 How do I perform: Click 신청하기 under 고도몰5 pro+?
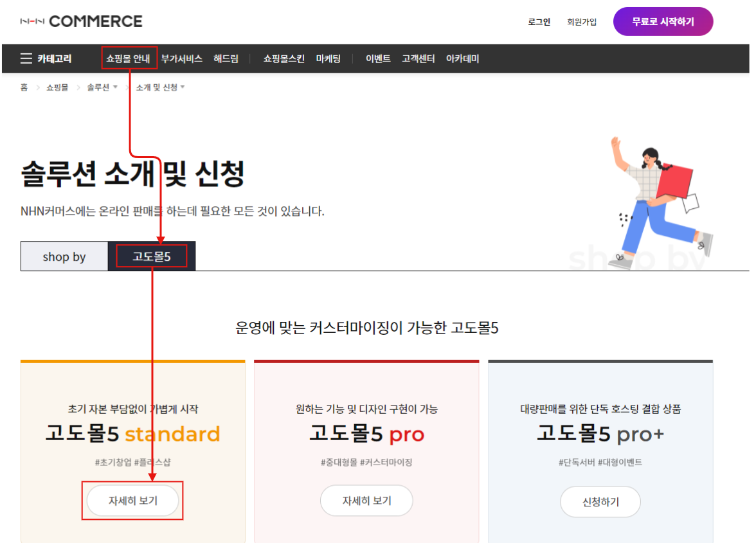(x=600, y=502)
